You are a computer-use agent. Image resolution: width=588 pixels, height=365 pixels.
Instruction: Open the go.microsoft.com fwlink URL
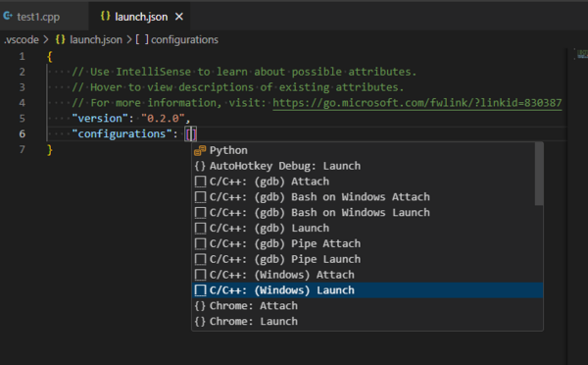417,103
